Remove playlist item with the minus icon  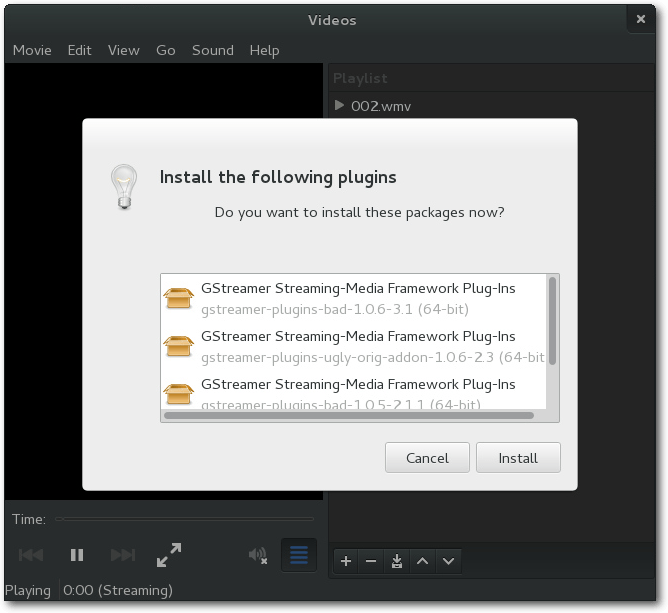(x=371, y=561)
